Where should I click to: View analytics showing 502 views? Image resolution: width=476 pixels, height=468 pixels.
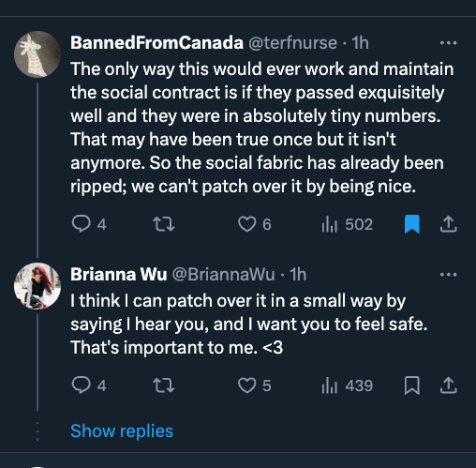pos(347,224)
